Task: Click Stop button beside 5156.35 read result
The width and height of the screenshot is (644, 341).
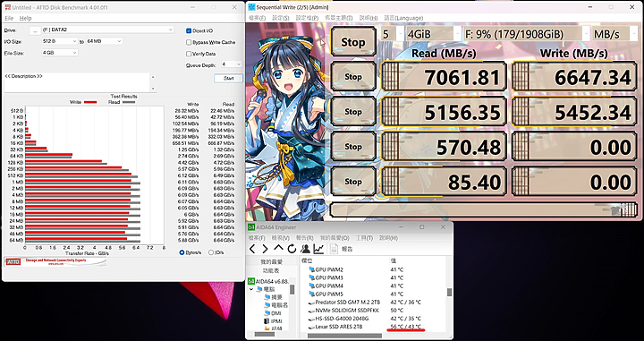Action: click(353, 112)
